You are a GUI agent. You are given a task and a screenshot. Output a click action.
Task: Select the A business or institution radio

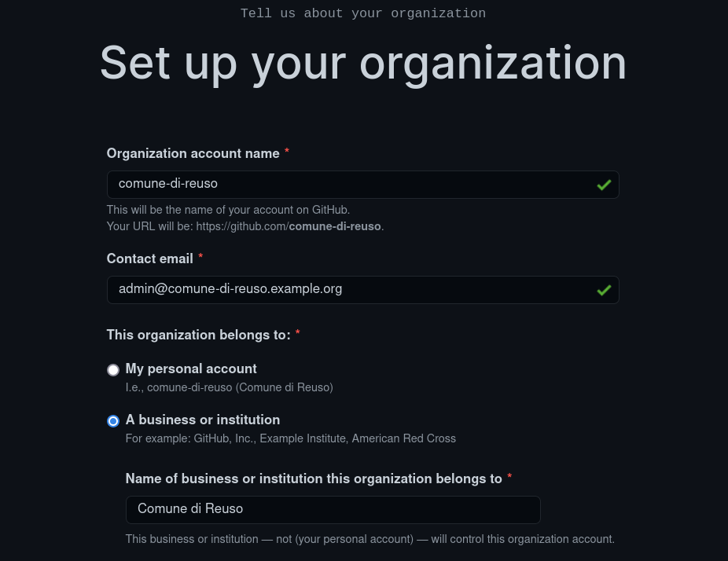[x=113, y=421]
